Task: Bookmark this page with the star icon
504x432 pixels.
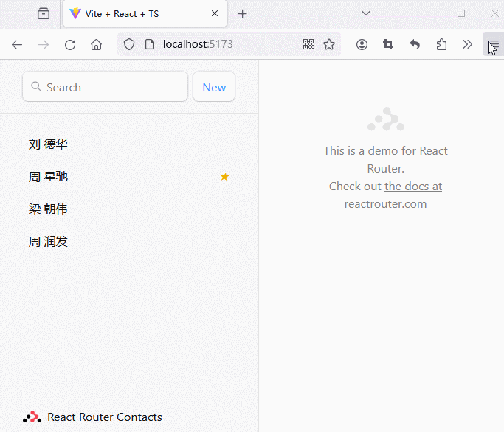Action: (329, 44)
